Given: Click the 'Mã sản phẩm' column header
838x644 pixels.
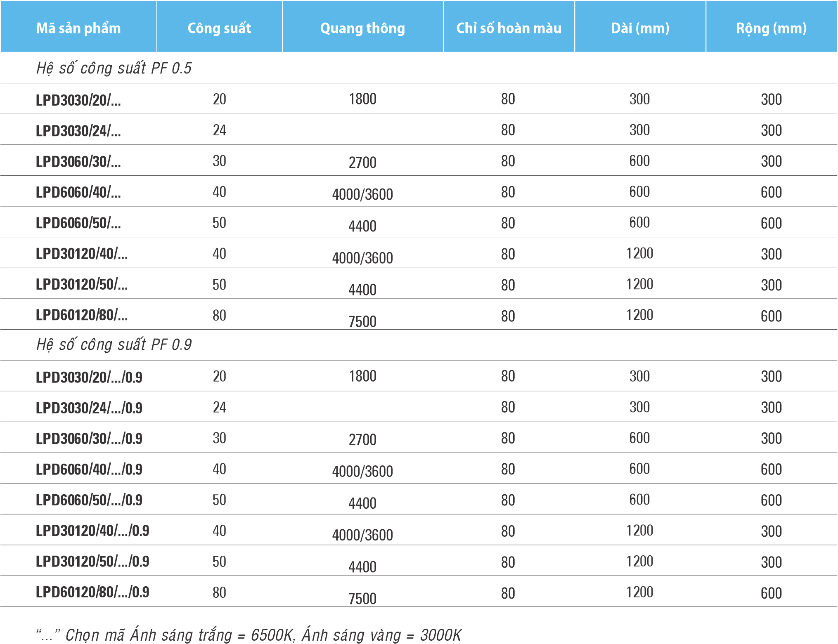Looking at the screenshot, I should point(78,27).
